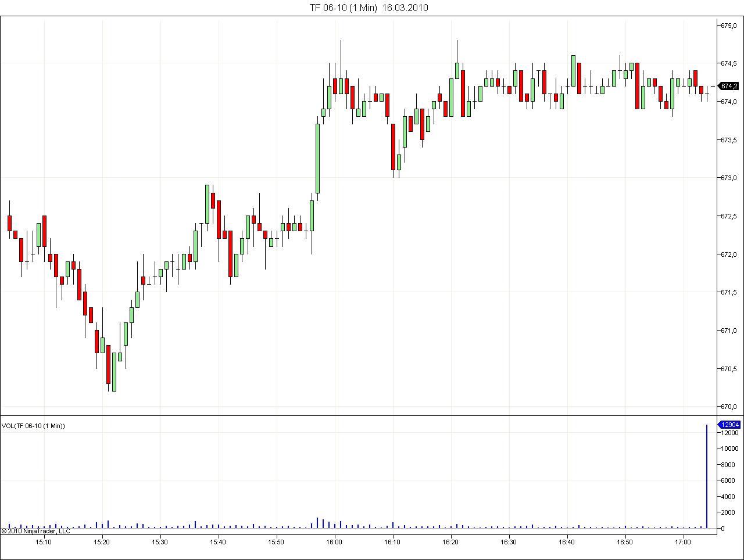Click the 673,0 price axis label
Viewport: 744px width, 560px height.
click(x=729, y=178)
